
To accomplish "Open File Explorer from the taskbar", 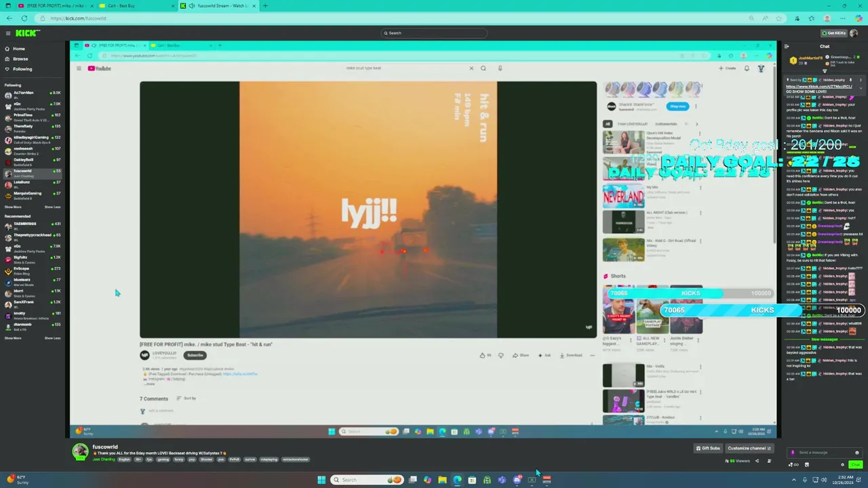I will 442,480.
